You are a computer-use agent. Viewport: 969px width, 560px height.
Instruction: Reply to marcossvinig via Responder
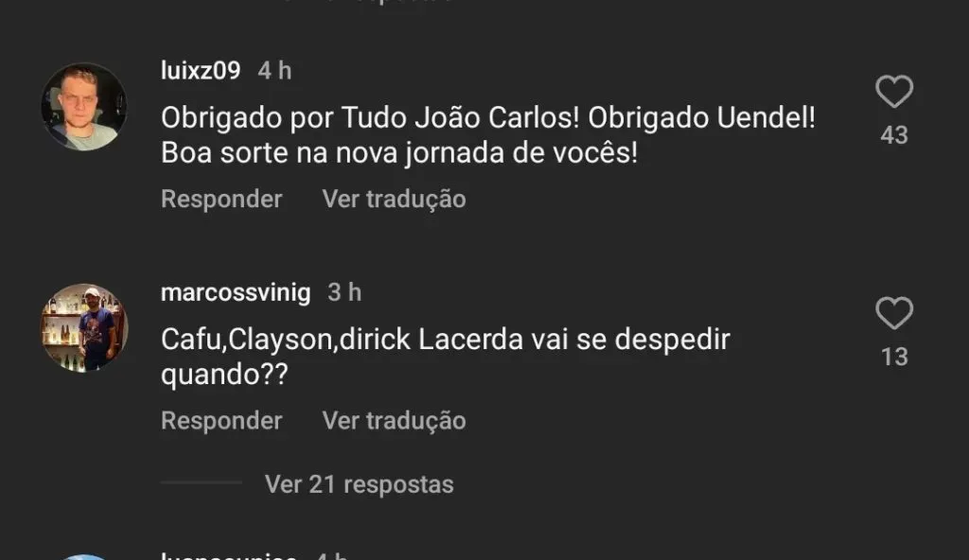tap(221, 420)
